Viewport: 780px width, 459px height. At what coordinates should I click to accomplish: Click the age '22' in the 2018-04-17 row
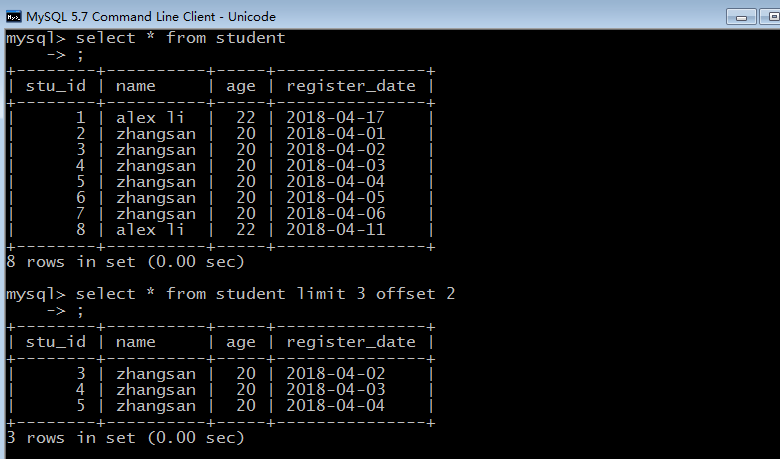click(246, 117)
